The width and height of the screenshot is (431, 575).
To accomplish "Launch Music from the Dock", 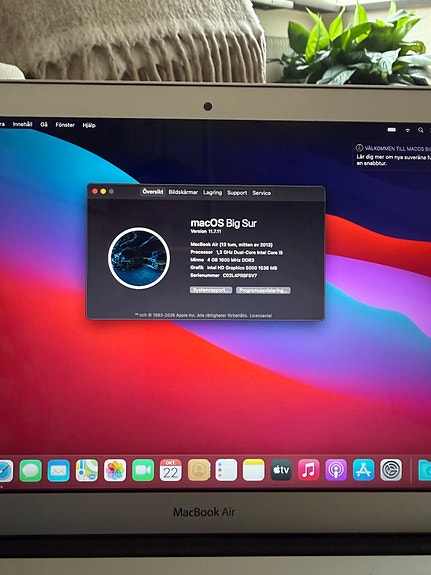I will coord(309,470).
